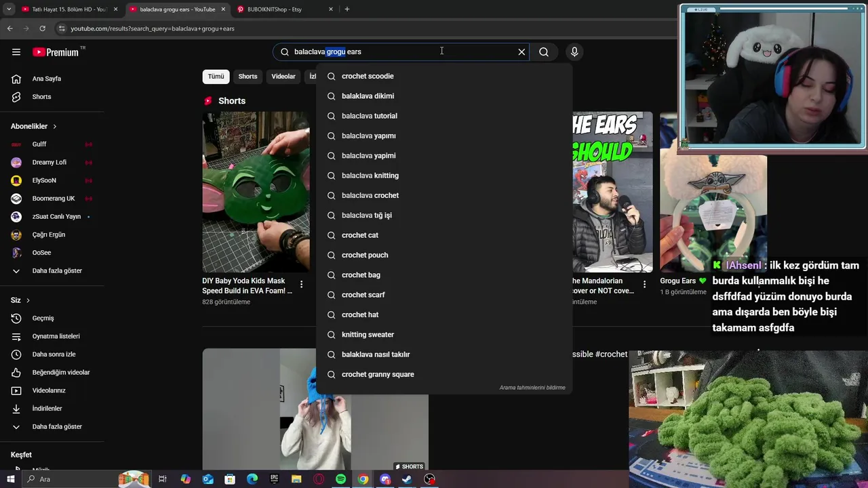The height and width of the screenshot is (488, 868).
Task: Open the Boomerang UK channel
Action: click(x=53, y=199)
